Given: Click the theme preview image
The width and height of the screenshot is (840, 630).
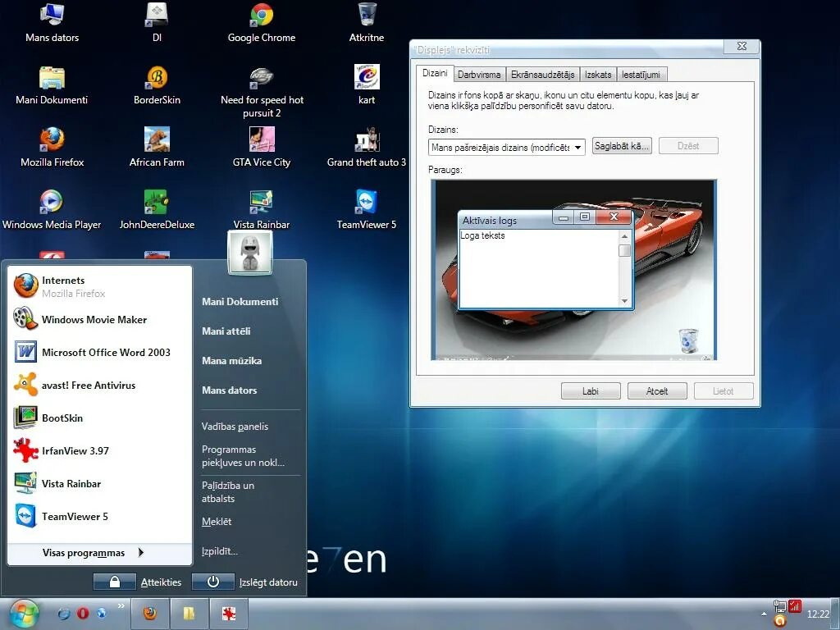Looking at the screenshot, I should click(x=573, y=269).
